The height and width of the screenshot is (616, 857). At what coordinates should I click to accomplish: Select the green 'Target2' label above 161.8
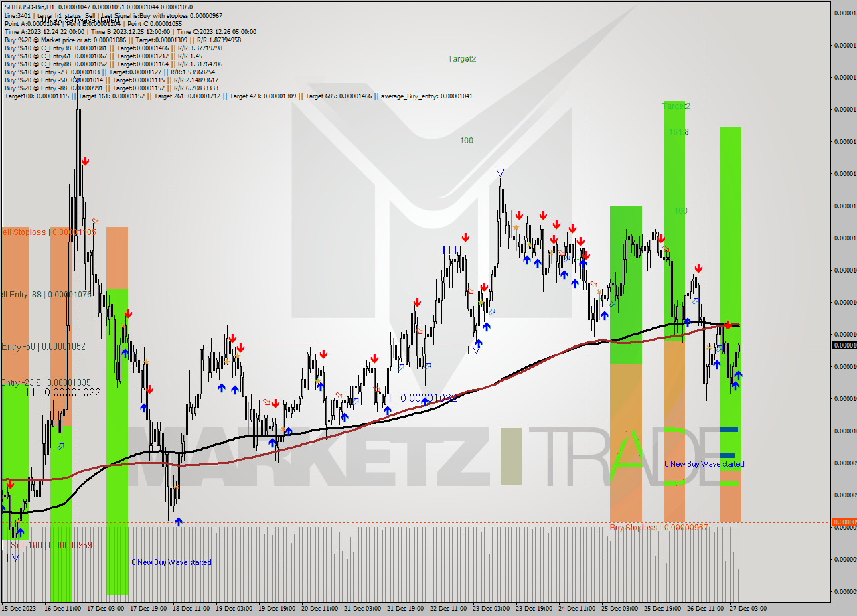pos(676,106)
